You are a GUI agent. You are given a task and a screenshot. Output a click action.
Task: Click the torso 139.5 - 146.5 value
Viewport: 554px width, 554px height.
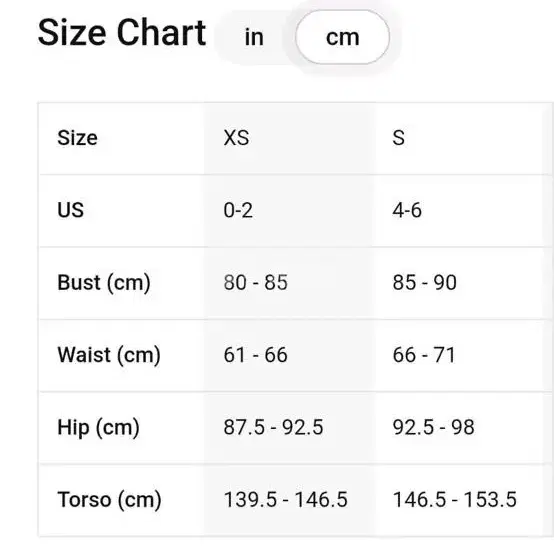(286, 500)
